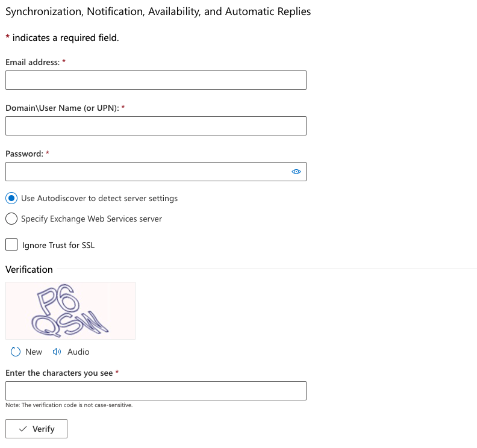The image size is (477, 448).
Task: Click the Audio link text
Action: coord(78,352)
